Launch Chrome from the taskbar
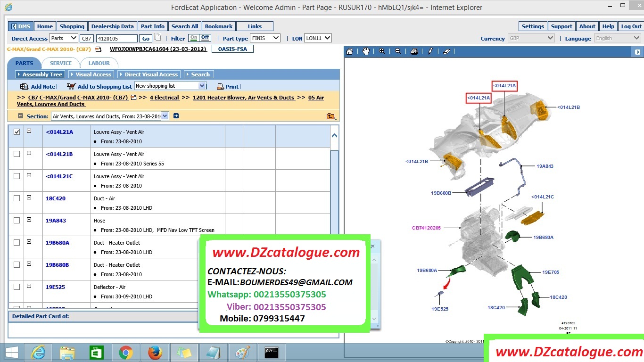 (x=125, y=353)
